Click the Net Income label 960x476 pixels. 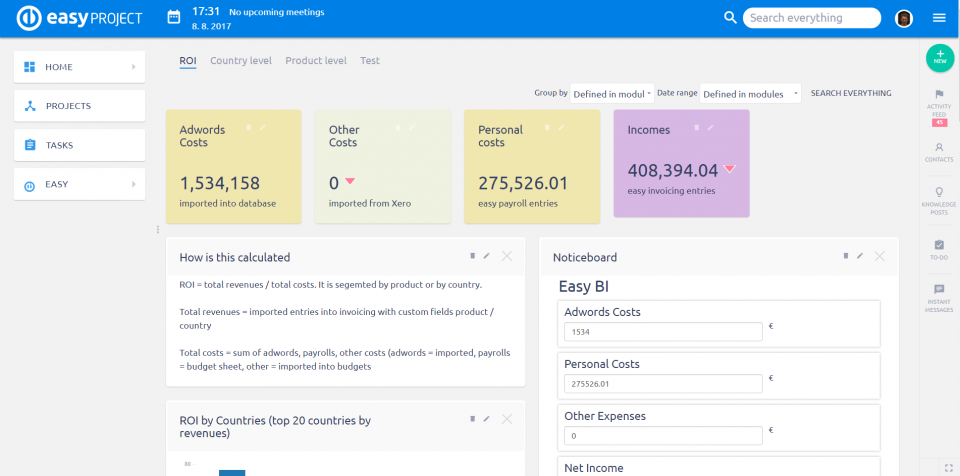coord(594,468)
